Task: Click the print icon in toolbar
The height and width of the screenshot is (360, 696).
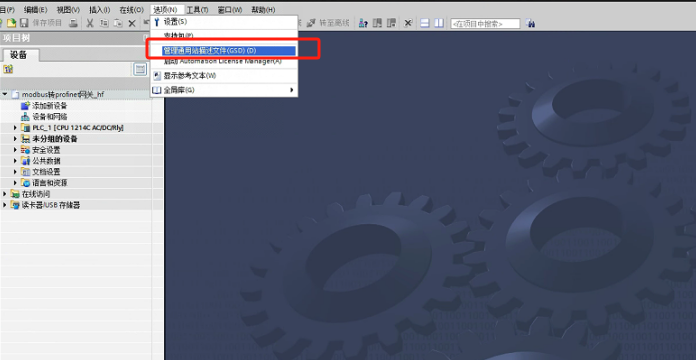Action: tap(74, 23)
